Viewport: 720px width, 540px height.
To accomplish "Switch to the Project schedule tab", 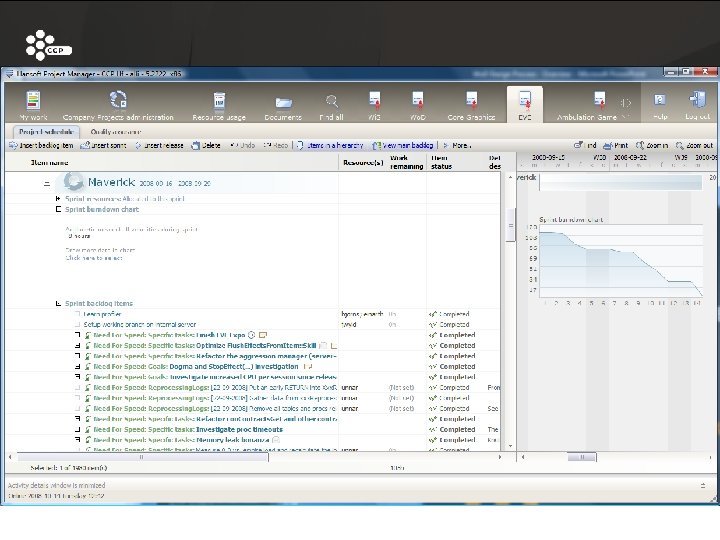I will pyautogui.click(x=45, y=132).
